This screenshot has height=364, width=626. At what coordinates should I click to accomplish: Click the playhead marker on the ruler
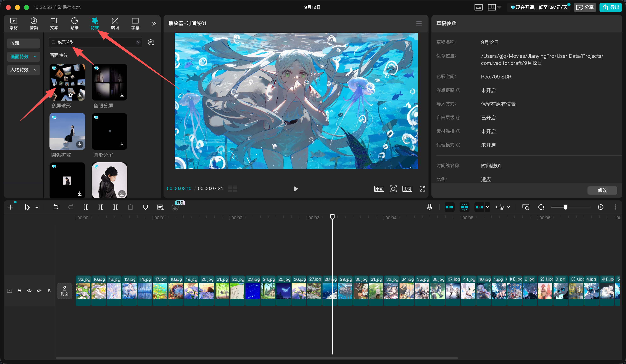[x=332, y=217]
